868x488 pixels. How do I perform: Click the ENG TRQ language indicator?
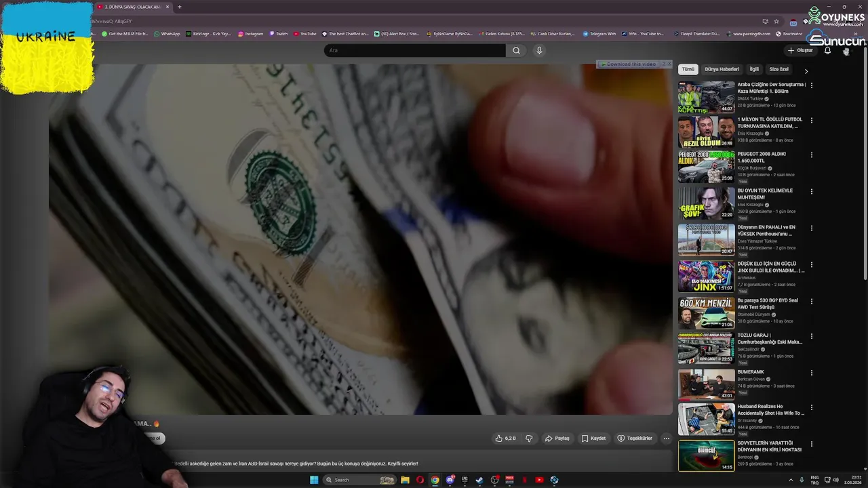814,480
